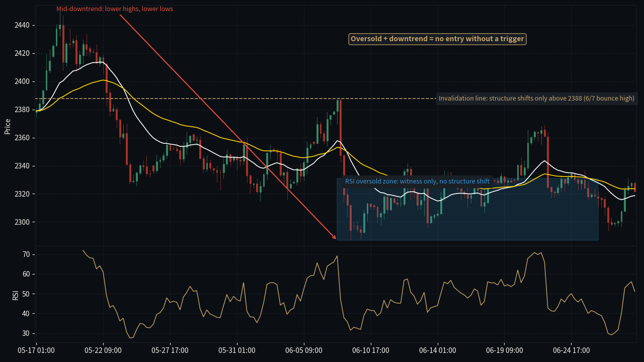644x362 pixels.
Task: Click the 2400 price tick label
Action: coord(23,81)
